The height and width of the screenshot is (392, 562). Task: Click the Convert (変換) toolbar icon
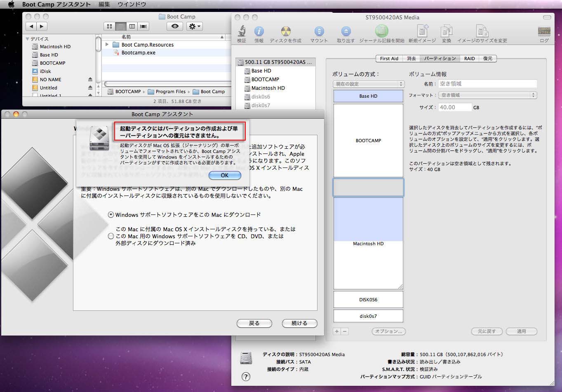point(447,31)
